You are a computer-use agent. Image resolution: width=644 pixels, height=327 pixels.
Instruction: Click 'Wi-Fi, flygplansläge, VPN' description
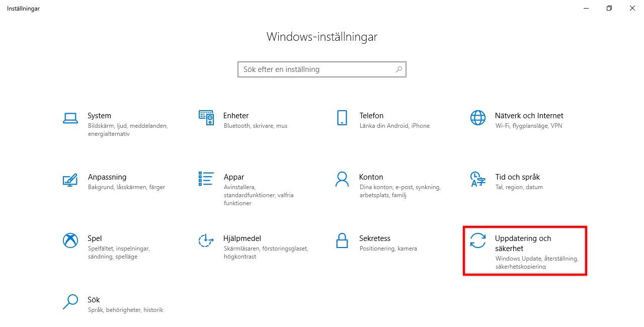point(529,126)
